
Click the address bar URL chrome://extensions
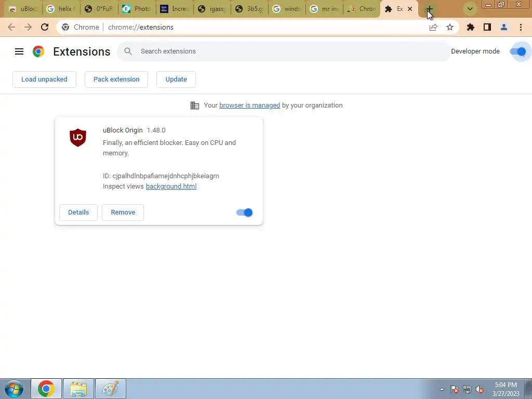[141, 27]
